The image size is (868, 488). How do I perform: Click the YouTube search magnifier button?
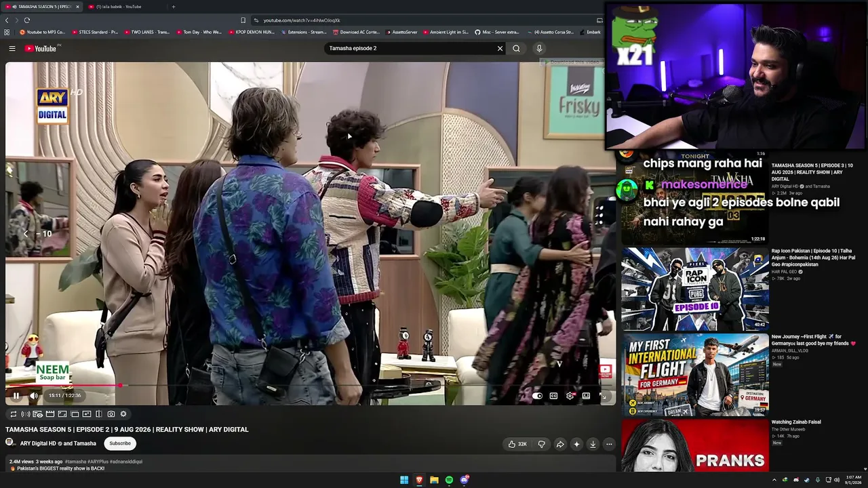(x=516, y=49)
